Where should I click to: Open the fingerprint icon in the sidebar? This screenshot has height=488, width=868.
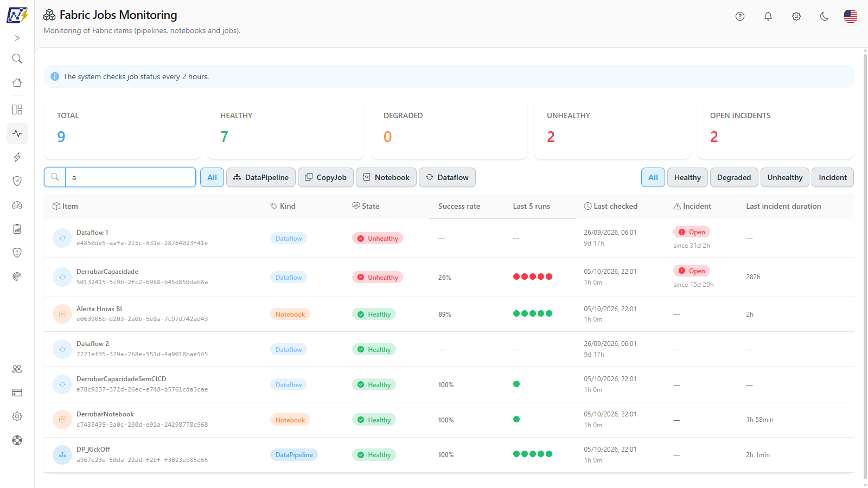17,277
